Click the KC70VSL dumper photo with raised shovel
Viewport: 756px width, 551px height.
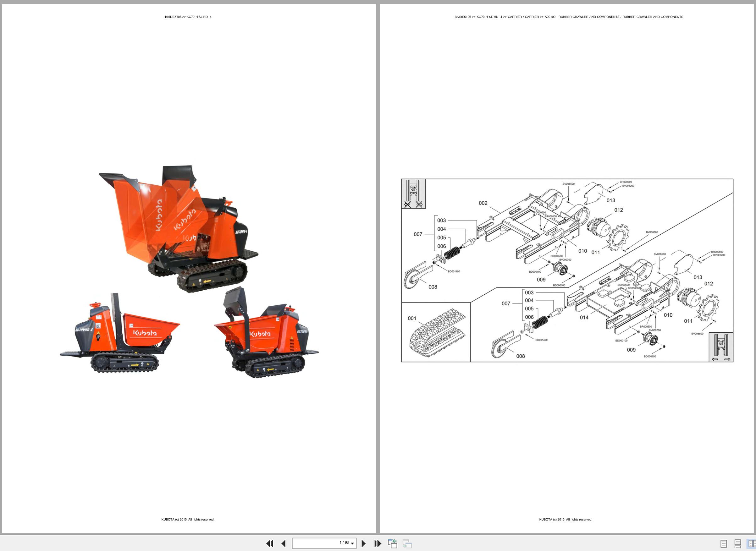click(266, 332)
